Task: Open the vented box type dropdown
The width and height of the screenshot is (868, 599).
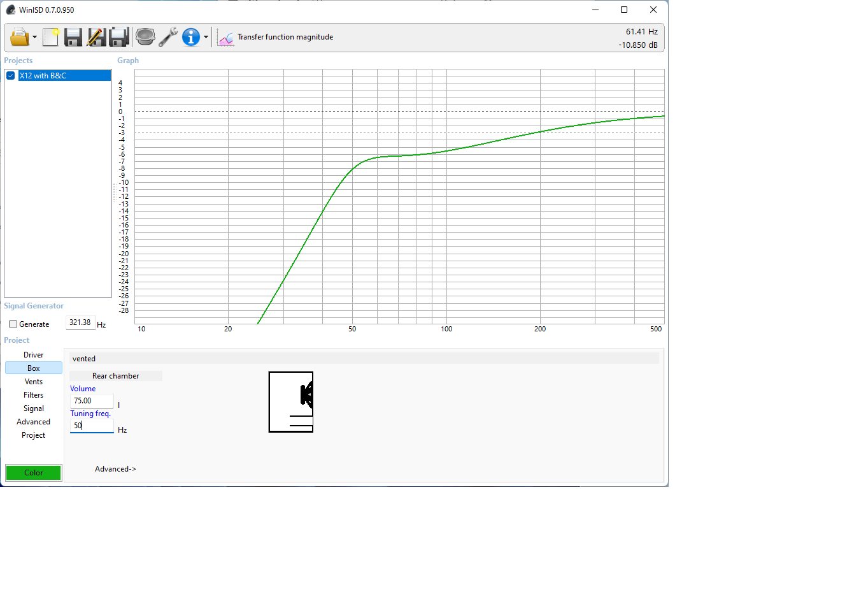Action: pyautogui.click(x=364, y=359)
